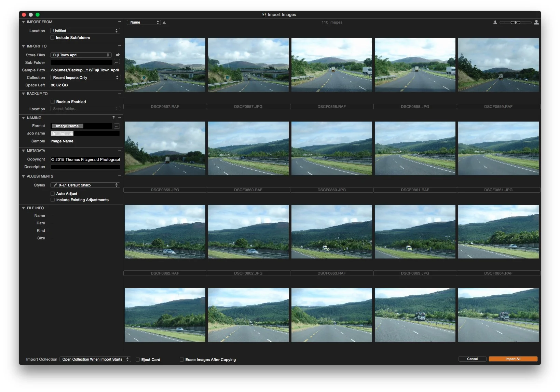
Task: Open the Naming panel options menu
Action: click(119, 118)
